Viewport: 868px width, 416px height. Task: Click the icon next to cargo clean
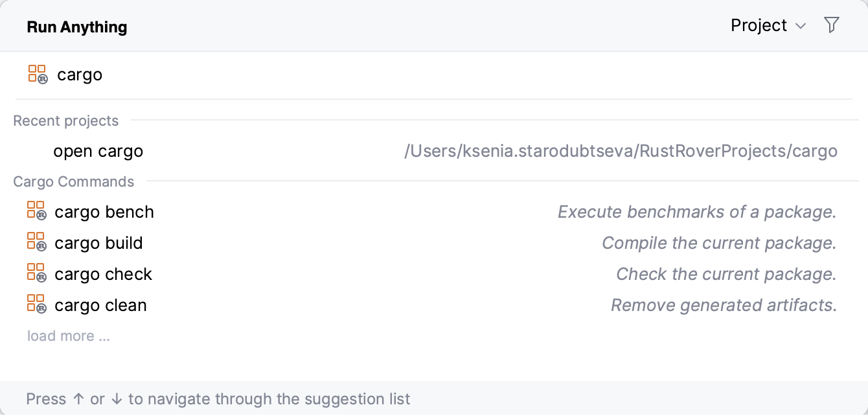(x=36, y=305)
